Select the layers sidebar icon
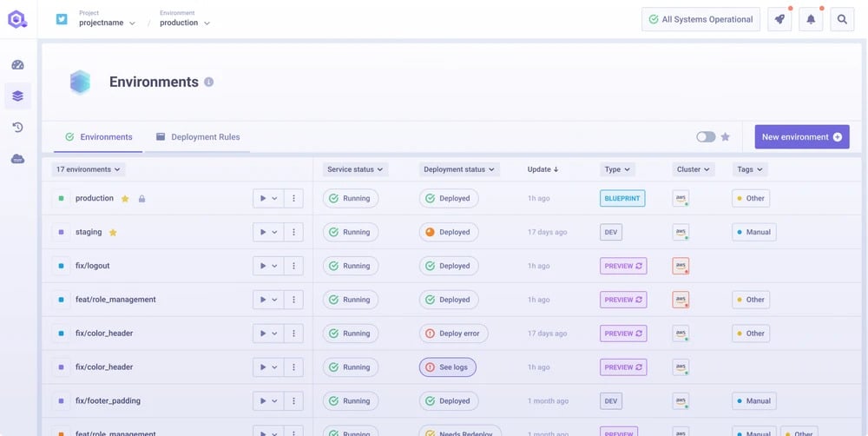The width and height of the screenshot is (868, 436). click(17, 96)
